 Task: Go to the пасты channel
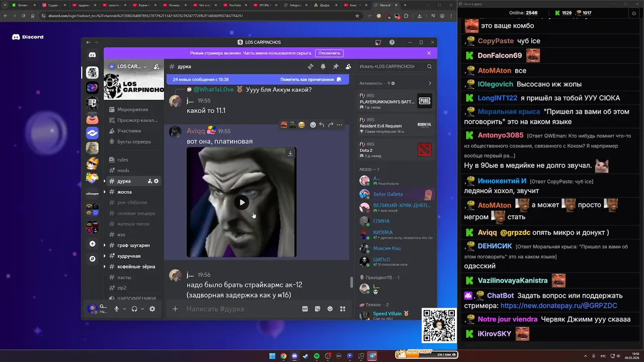(134, 278)
